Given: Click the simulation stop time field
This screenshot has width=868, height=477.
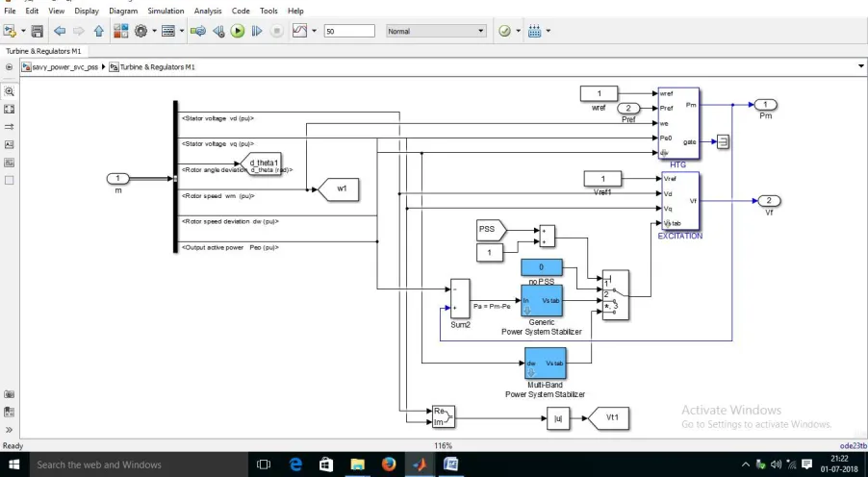Looking at the screenshot, I should point(349,32).
